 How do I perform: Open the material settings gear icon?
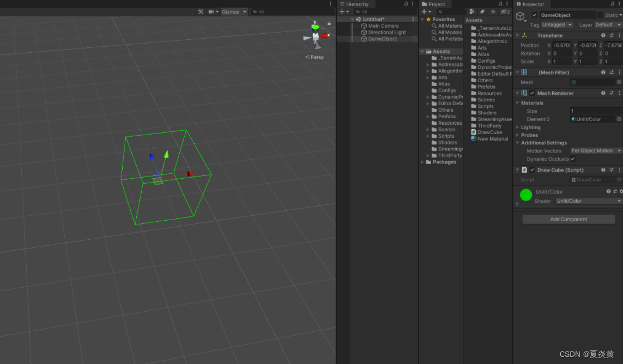621,192
